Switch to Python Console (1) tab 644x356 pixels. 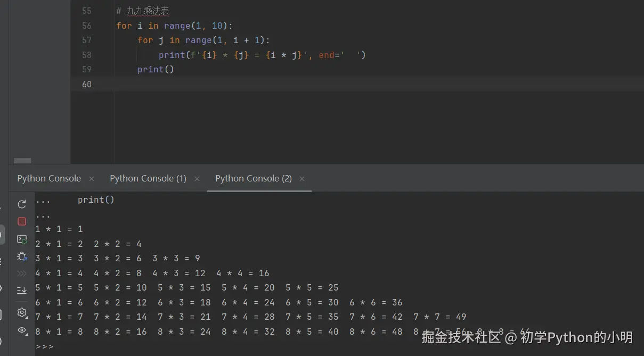(148, 178)
